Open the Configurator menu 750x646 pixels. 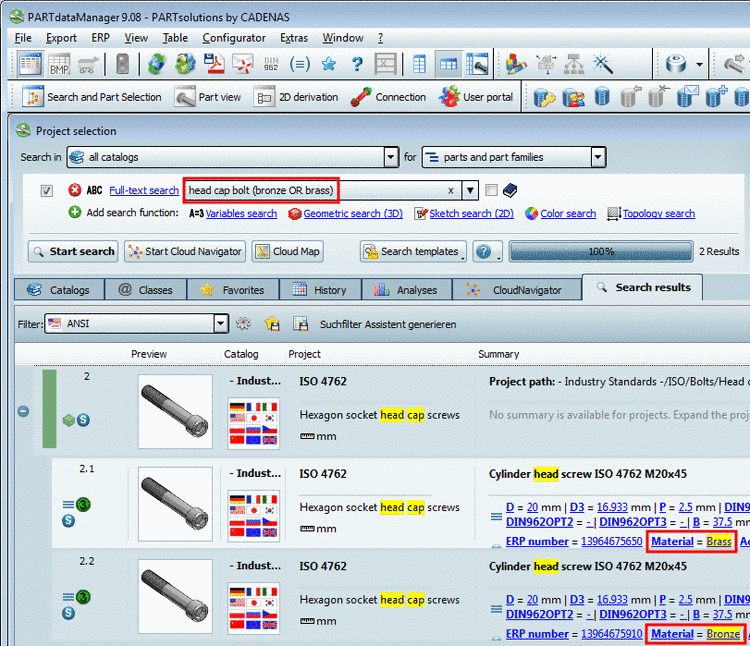pos(234,38)
